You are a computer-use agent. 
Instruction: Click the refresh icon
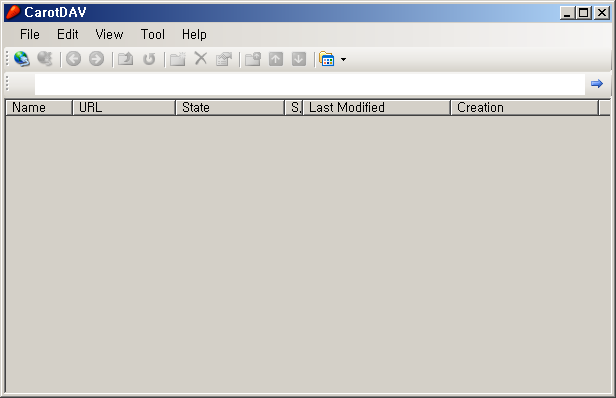[x=149, y=59]
